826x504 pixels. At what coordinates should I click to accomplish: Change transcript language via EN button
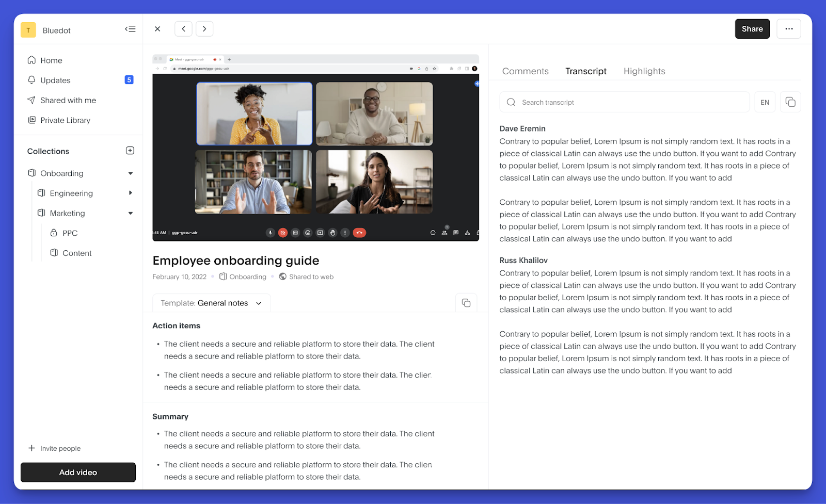(765, 102)
